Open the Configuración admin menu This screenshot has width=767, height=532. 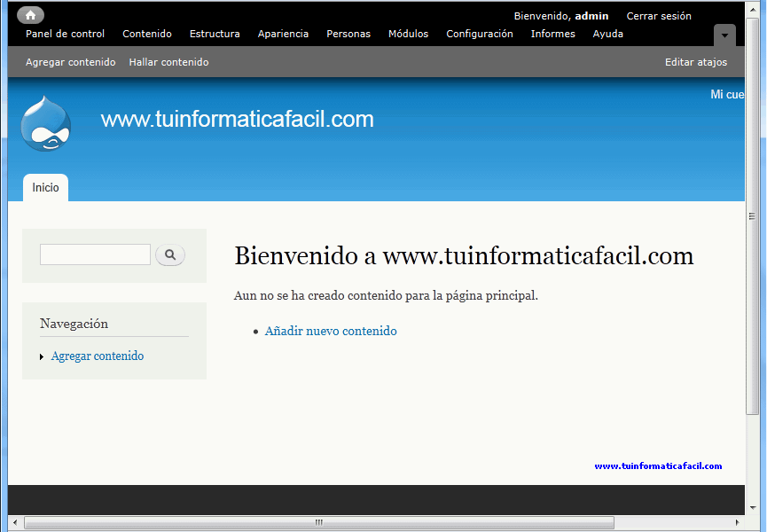[480, 34]
